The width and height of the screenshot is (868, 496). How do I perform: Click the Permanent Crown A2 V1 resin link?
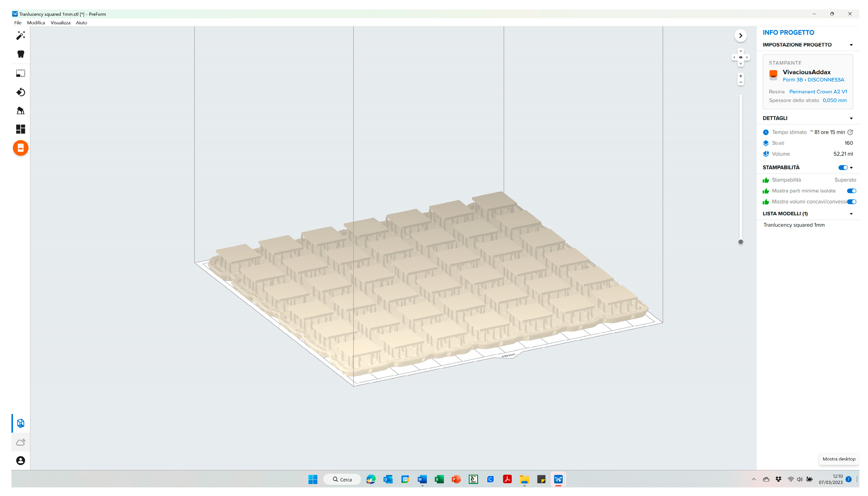[x=818, y=92]
